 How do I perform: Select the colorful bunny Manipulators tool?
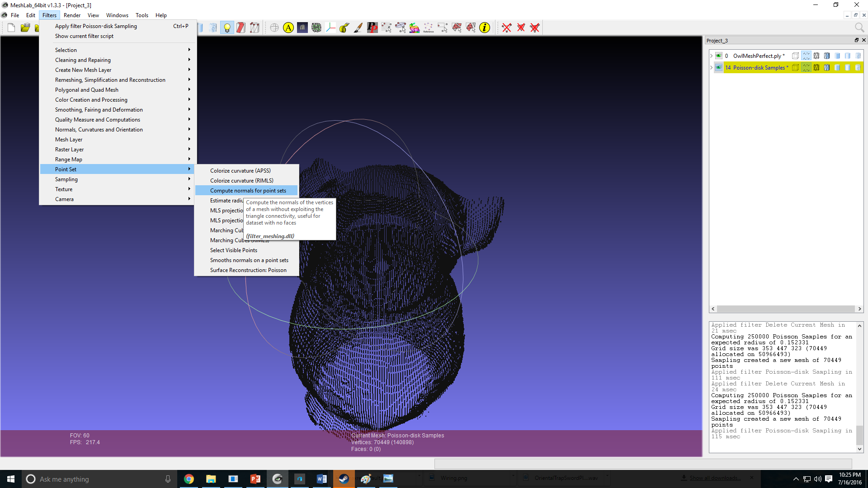pyautogui.click(x=415, y=28)
